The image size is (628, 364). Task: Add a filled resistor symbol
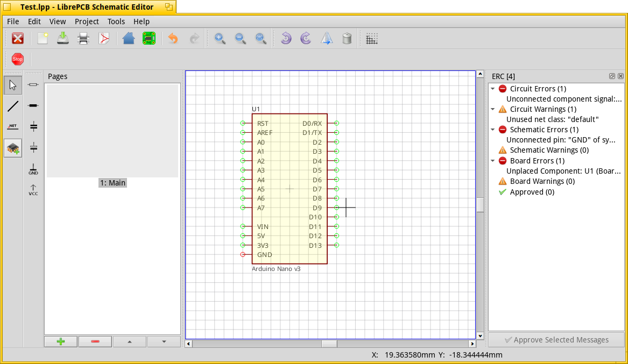(33, 105)
